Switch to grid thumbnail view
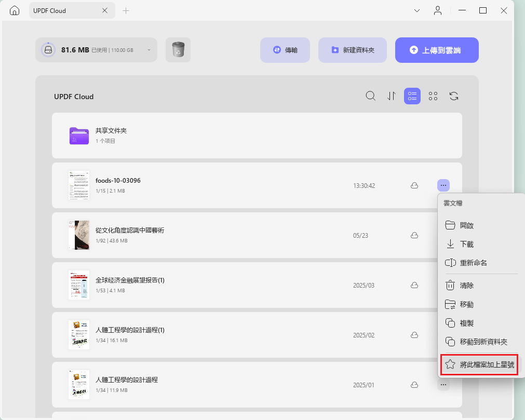525x420 pixels. (x=433, y=96)
